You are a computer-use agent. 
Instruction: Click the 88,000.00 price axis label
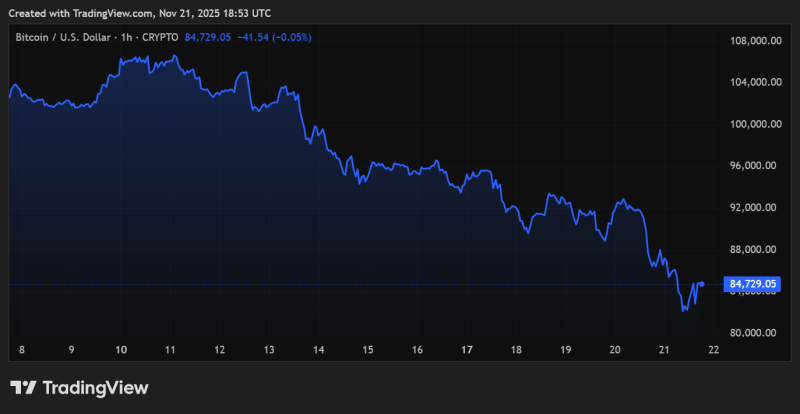[x=755, y=249]
